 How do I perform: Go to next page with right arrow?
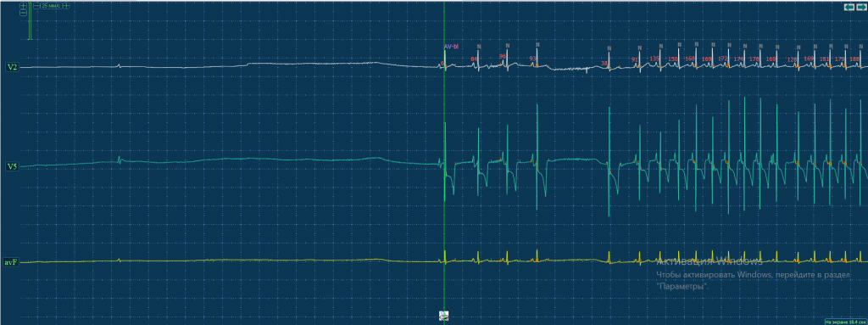(861, 7)
